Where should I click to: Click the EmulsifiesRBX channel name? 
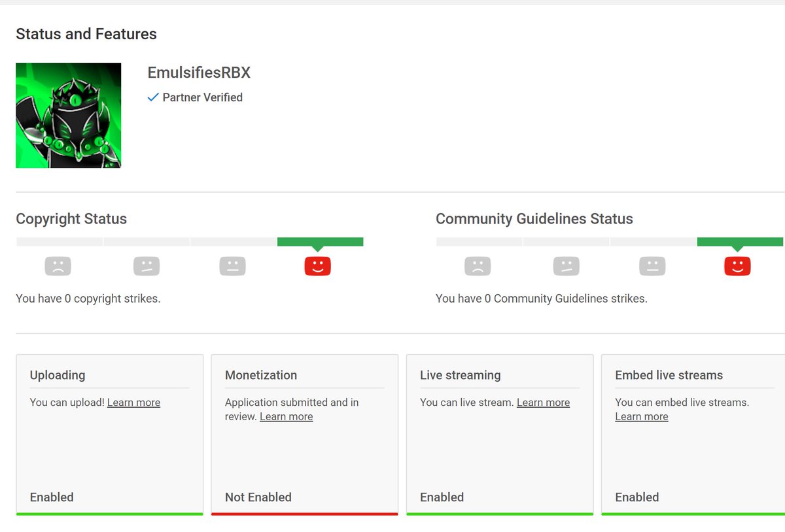coord(199,73)
